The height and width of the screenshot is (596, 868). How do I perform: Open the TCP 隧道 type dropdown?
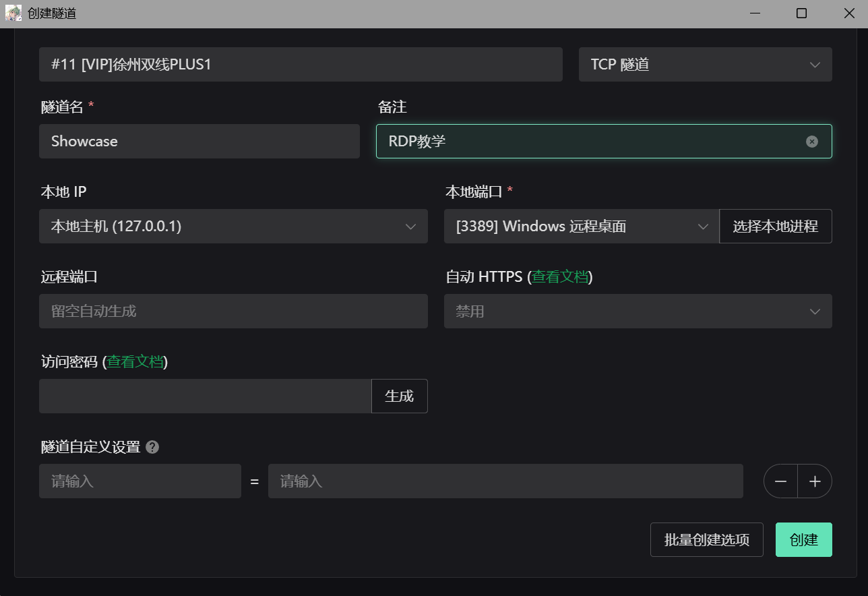pos(705,65)
